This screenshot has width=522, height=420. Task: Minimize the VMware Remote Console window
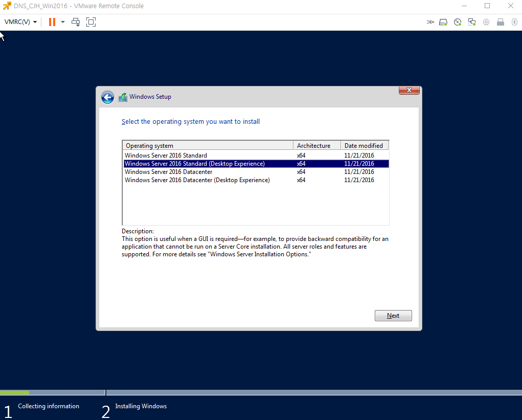click(464, 6)
